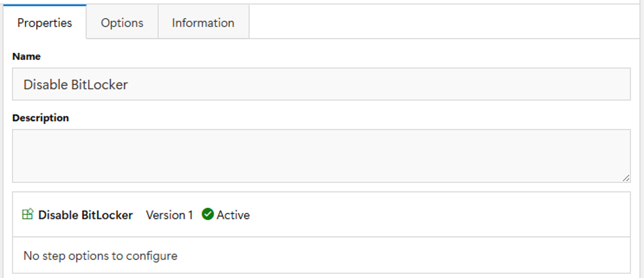644x278 pixels.
Task: Click empty space in step options panel
Action: click(x=403, y=255)
